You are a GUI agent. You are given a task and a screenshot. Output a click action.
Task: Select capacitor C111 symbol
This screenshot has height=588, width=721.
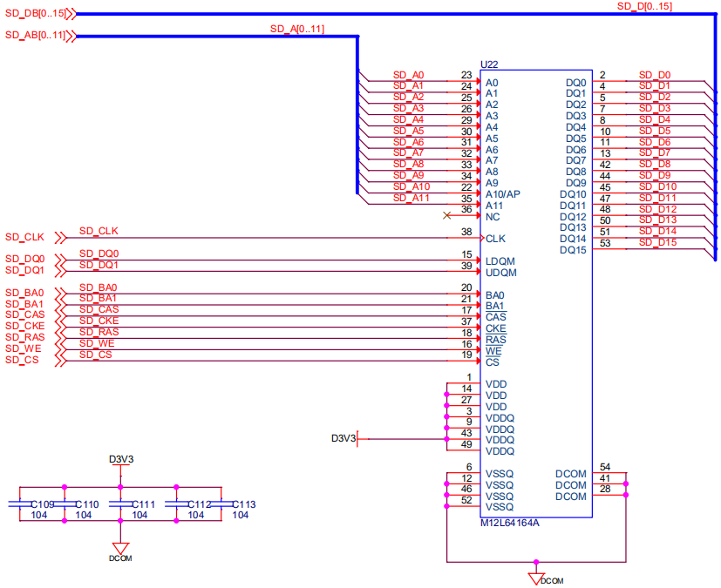pos(119,504)
